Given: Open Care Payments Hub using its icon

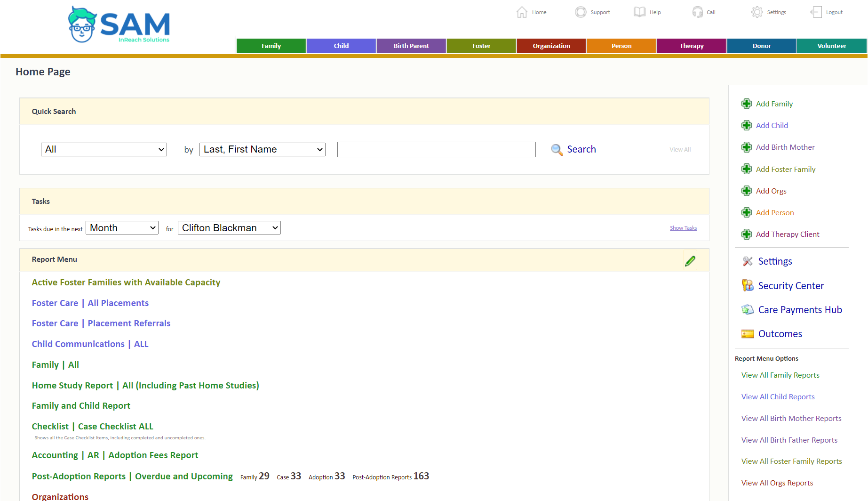Looking at the screenshot, I should pos(748,309).
